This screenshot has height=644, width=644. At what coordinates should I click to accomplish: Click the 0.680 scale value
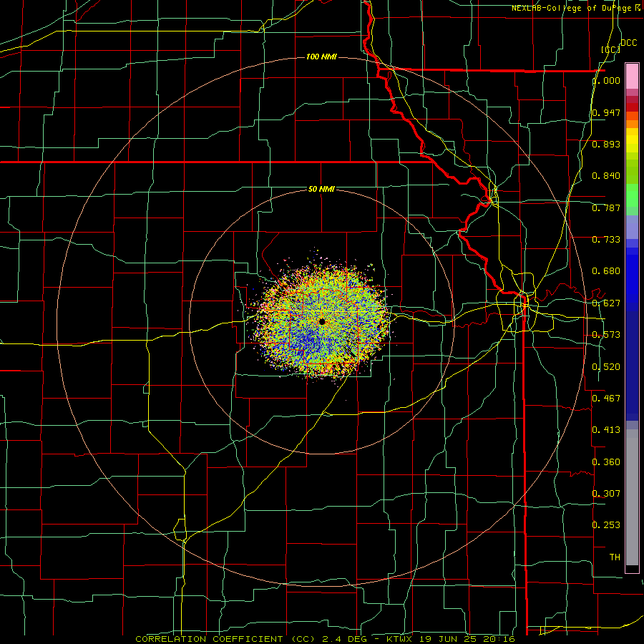[x=606, y=271]
